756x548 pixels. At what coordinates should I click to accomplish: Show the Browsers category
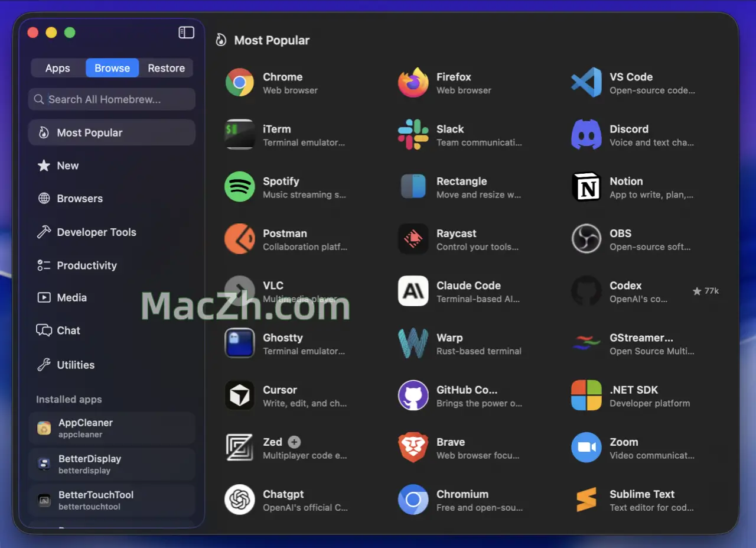click(x=112, y=199)
